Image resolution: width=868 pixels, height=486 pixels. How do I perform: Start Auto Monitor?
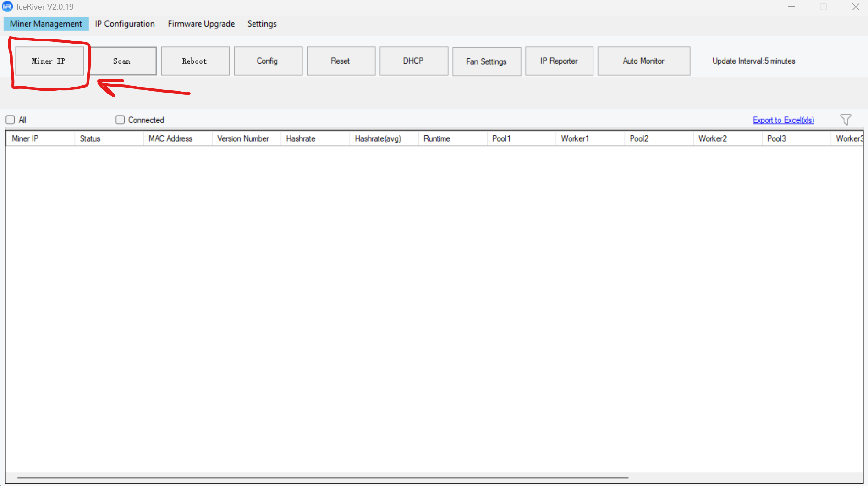pyautogui.click(x=643, y=61)
